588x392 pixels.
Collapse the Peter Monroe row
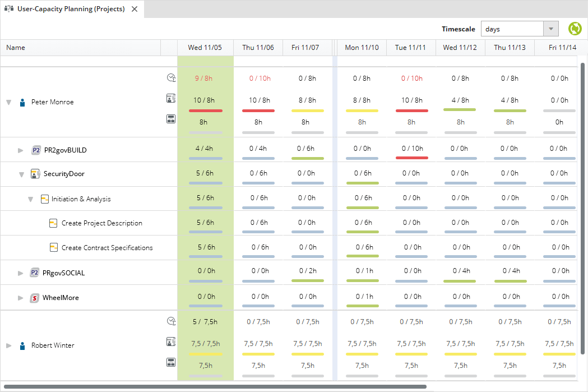click(8, 103)
